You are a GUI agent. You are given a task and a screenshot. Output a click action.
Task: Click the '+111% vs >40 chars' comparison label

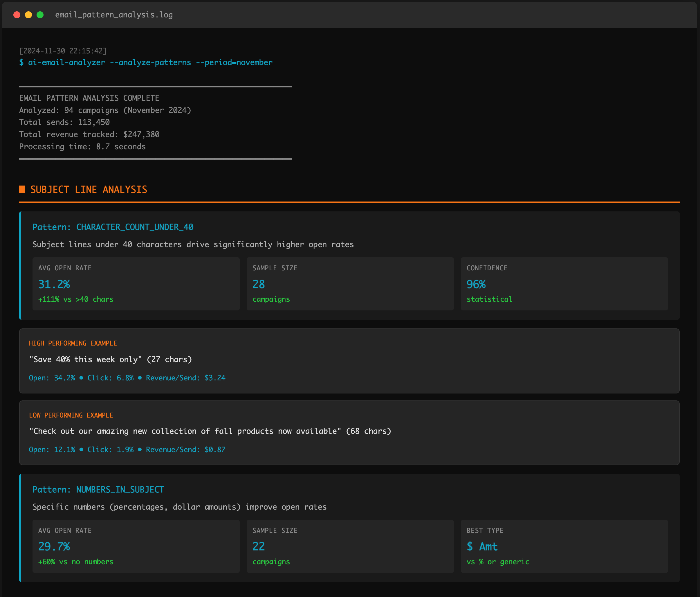(76, 299)
